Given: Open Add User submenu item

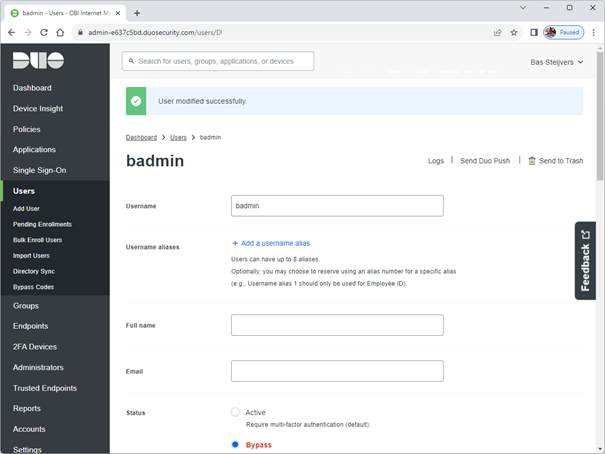Looking at the screenshot, I should (26, 209).
